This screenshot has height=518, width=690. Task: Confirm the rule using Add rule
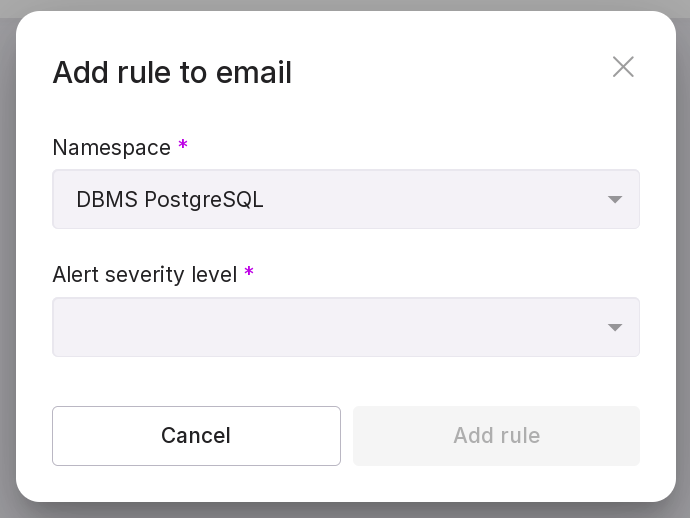496,436
